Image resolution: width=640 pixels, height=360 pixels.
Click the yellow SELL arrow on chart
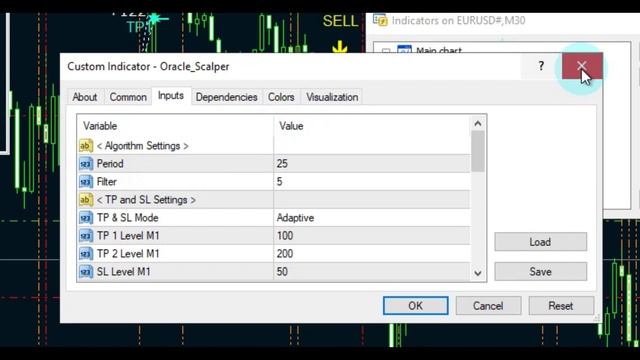pyautogui.click(x=340, y=46)
